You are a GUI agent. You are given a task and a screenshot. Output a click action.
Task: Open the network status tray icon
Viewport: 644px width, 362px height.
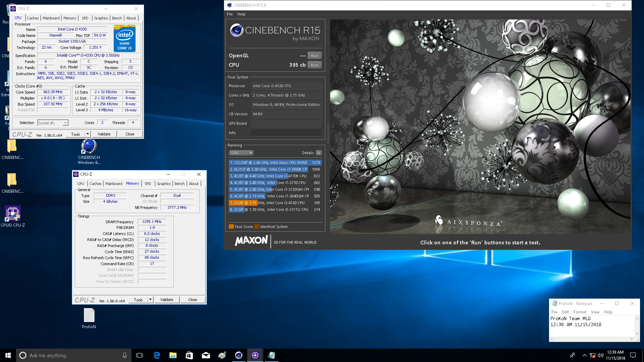pyautogui.click(x=593, y=355)
